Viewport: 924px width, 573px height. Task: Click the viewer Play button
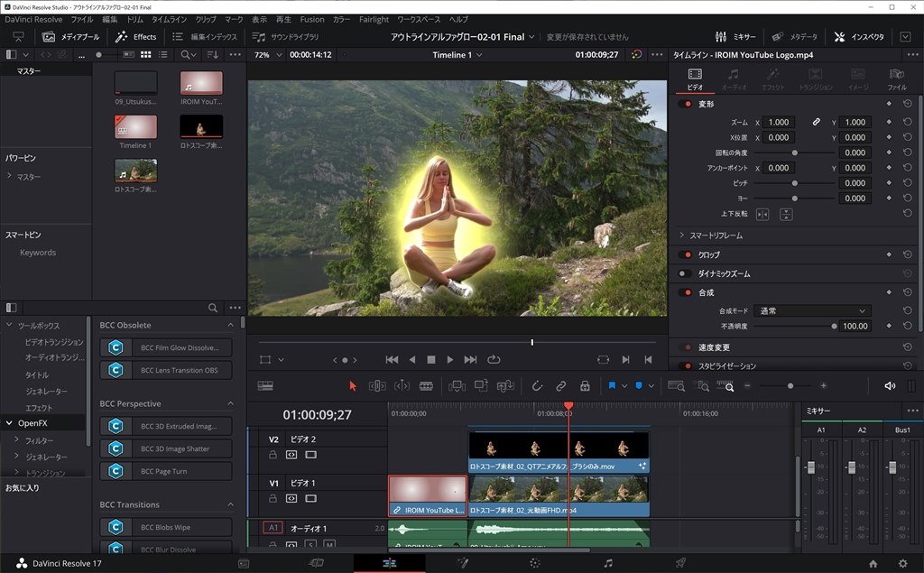(449, 359)
